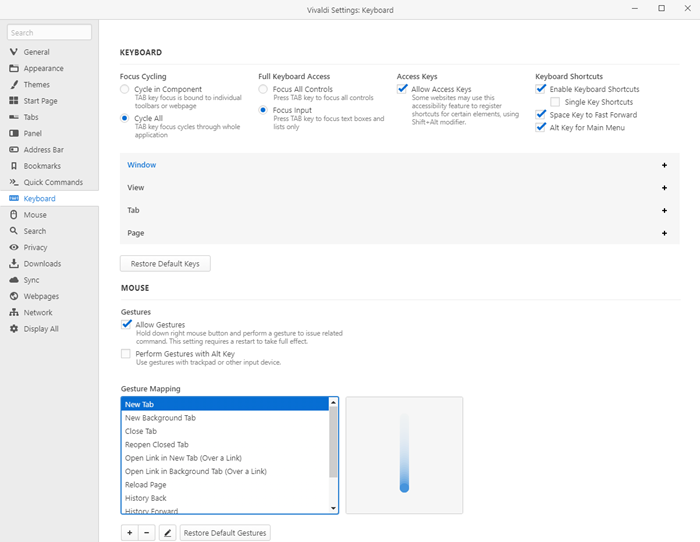
Task: Click the Downloads arrow icon
Action: (14, 263)
